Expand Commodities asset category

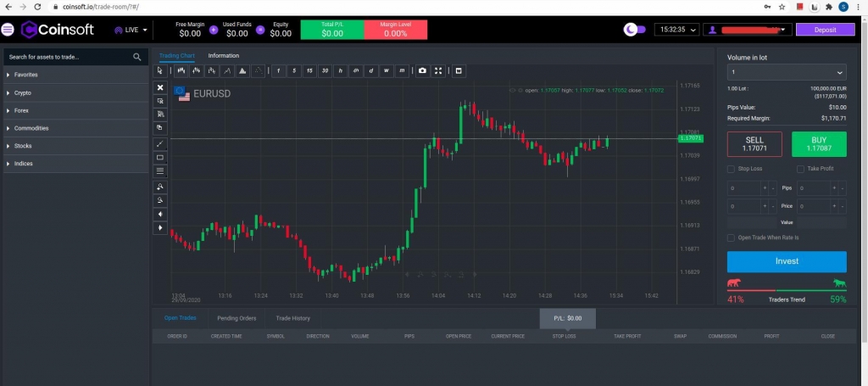coord(75,128)
